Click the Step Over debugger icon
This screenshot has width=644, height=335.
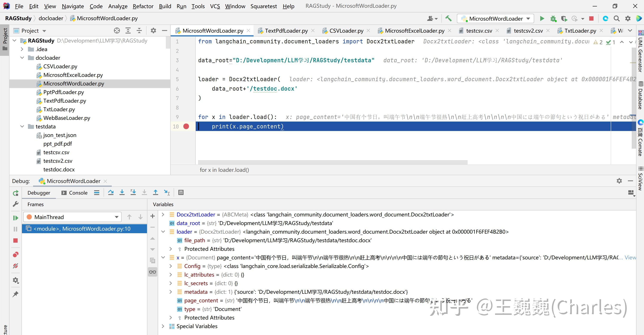(111, 192)
